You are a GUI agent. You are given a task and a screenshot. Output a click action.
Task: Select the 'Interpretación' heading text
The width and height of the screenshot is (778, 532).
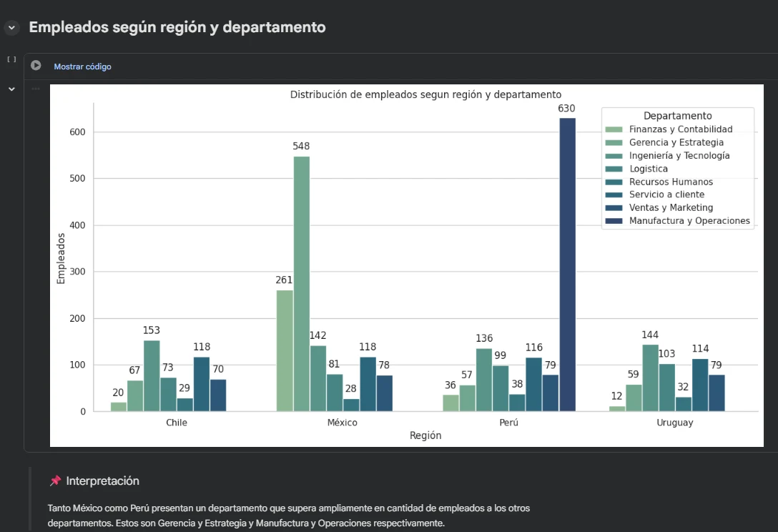click(x=103, y=481)
